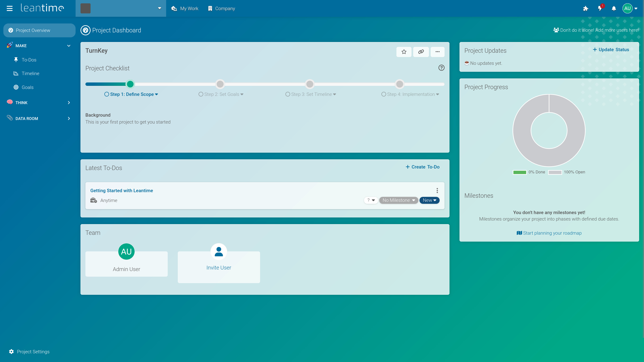Open the to-do three-dot options menu
644x362 pixels.
pyautogui.click(x=437, y=191)
